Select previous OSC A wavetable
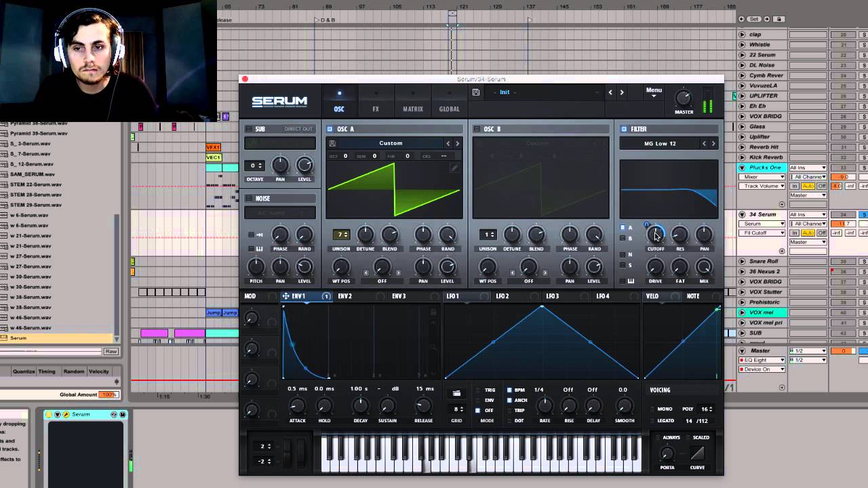The width and height of the screenshot is (868, 488). tap(448, 143)
